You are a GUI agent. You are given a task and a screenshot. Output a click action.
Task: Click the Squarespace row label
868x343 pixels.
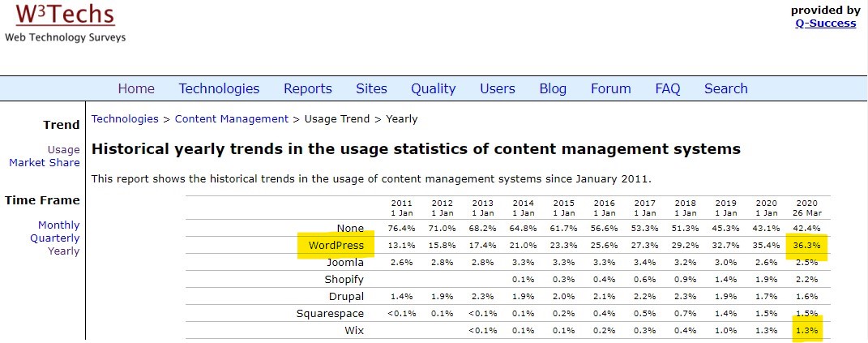pos(331,314)
